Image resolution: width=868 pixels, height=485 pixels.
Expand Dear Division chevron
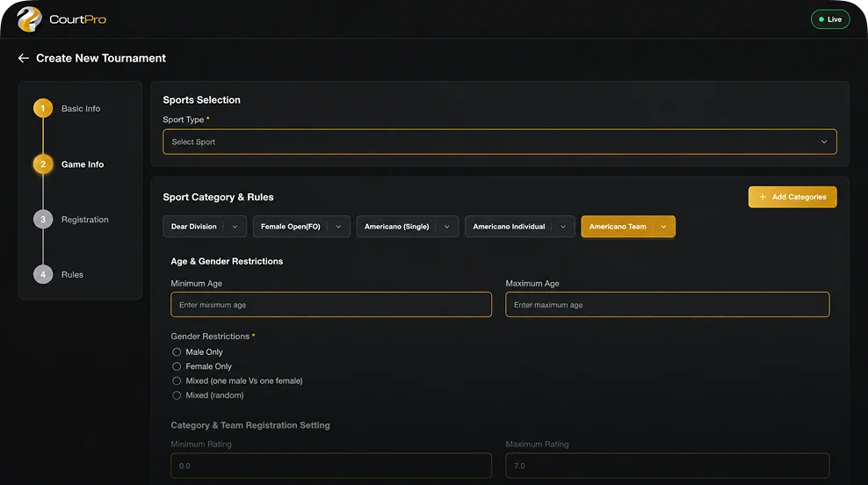235,227
